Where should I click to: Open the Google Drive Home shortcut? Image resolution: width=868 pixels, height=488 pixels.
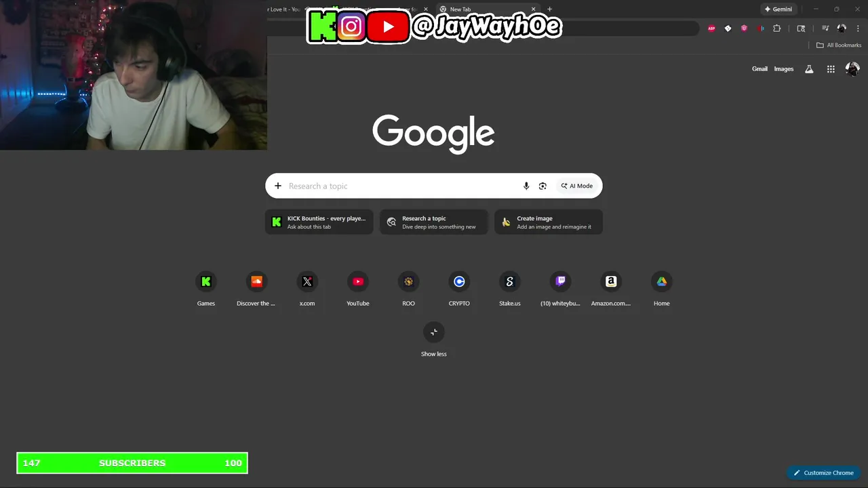click(662, 289)
